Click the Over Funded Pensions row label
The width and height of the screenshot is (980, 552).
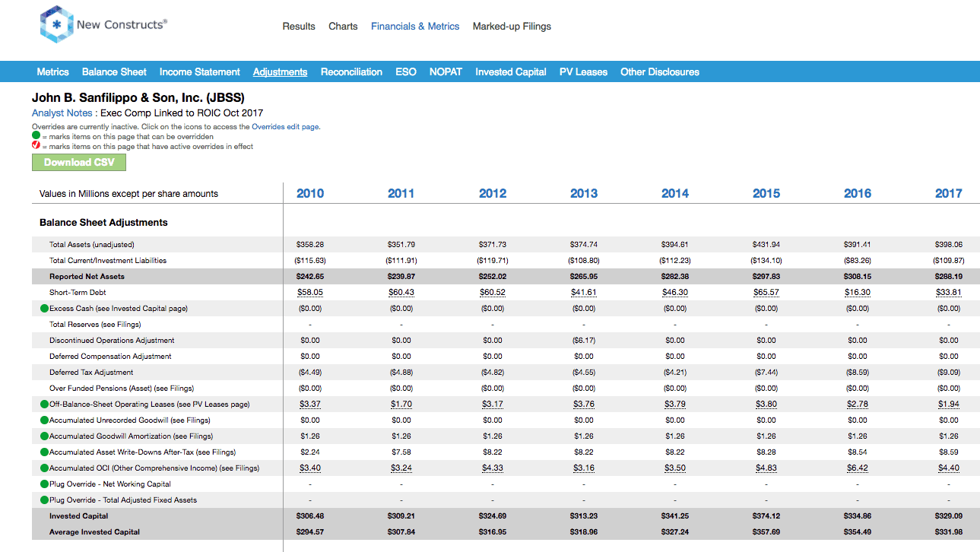pyautogui.click(x=122, y=389)
